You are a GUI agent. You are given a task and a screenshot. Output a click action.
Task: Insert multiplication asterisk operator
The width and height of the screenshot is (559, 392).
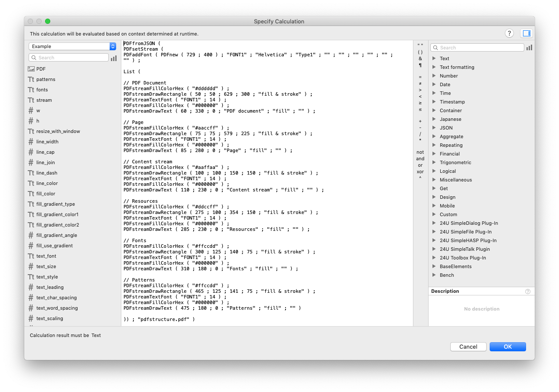[420, 141]
